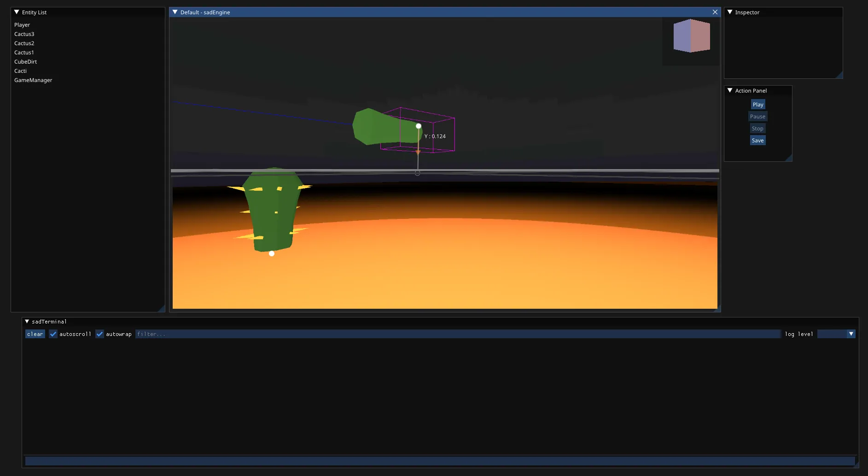Click the white gizmo handle on floating cactus
Screen dimensions: 868x476
click(419, 126)
